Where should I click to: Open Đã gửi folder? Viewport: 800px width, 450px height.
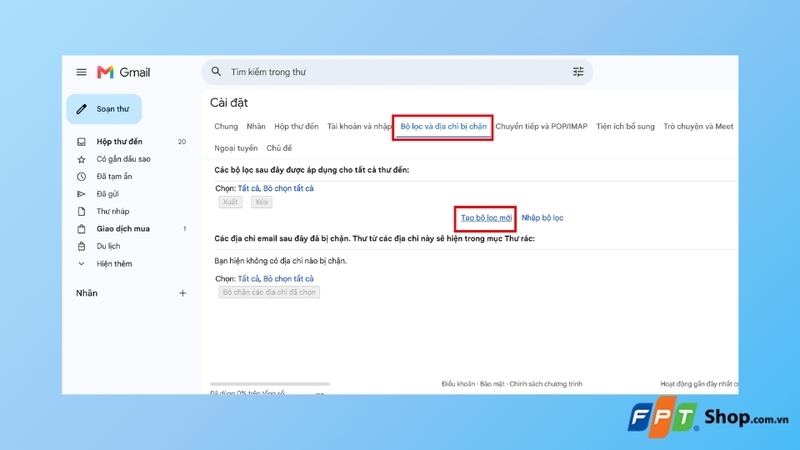tap(108, 194)
